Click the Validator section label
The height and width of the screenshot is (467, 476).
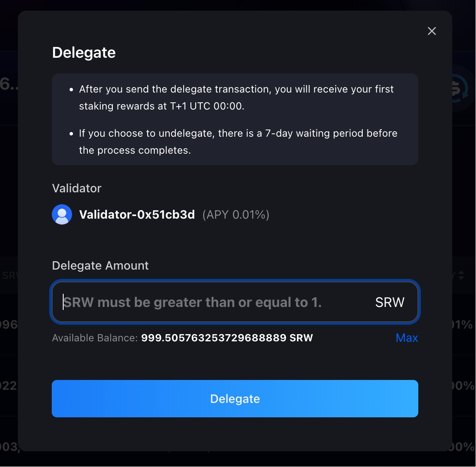[x=77, y=188]
